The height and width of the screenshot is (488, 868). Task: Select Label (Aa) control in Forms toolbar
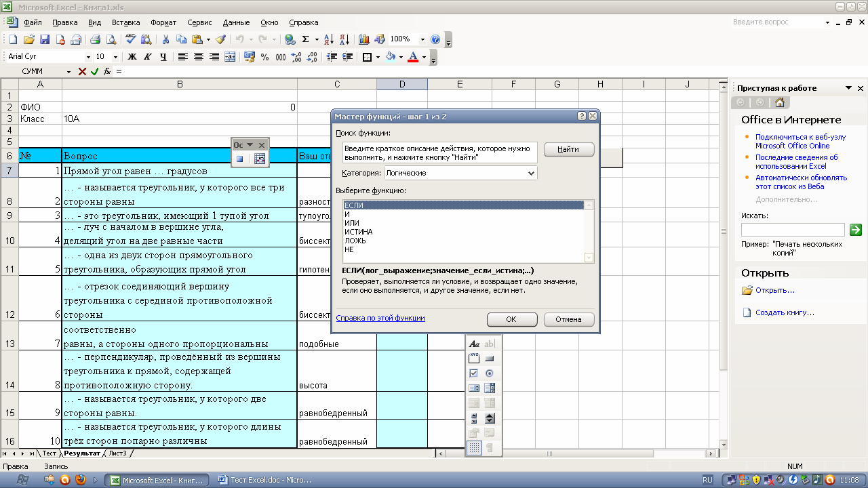(x=474, y=344)
